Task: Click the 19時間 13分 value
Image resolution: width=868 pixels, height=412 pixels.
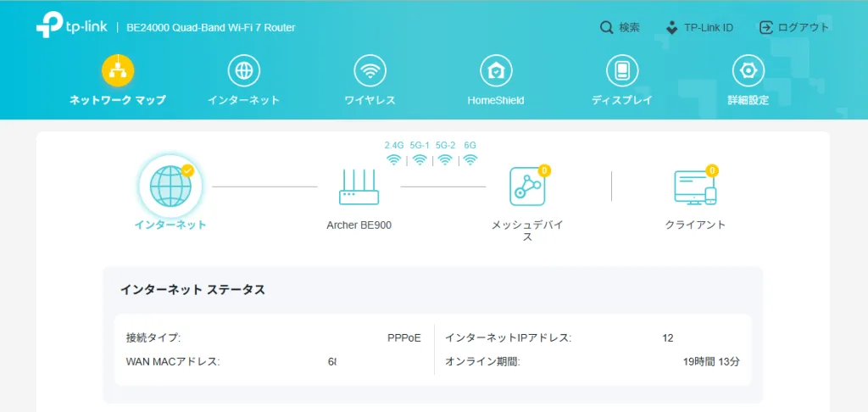Action: click(x=711, y=362)
